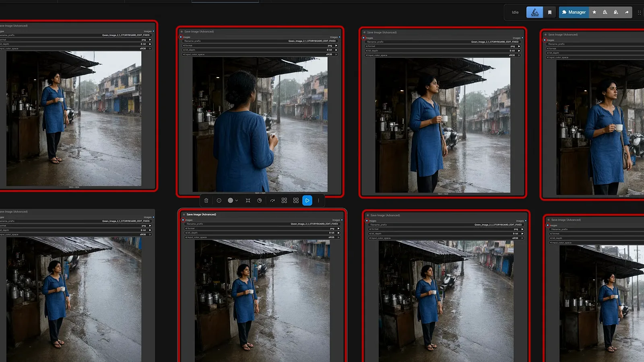Click images output slot on the woman-from-behind node
Screen dimensions: 644x362
click(x=339, y=37)
